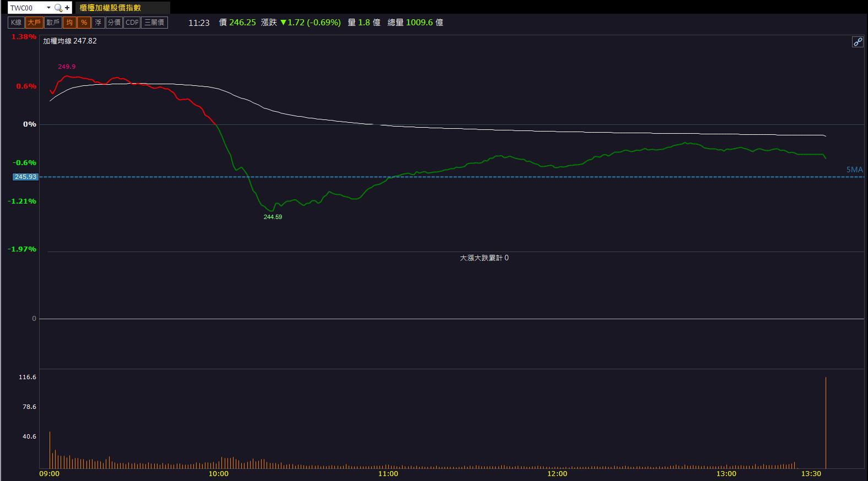Toggle the 均 average line button
Screen dimensions: 868x481
69,23
